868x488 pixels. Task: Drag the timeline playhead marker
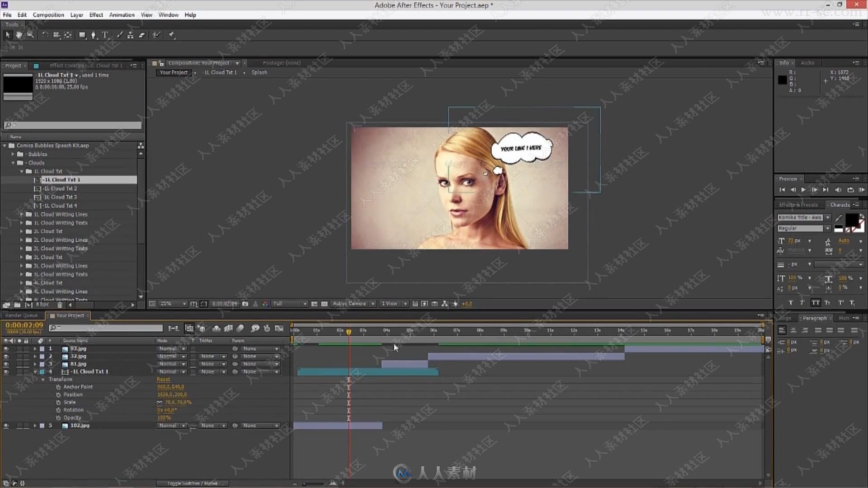tap(348, 330)
